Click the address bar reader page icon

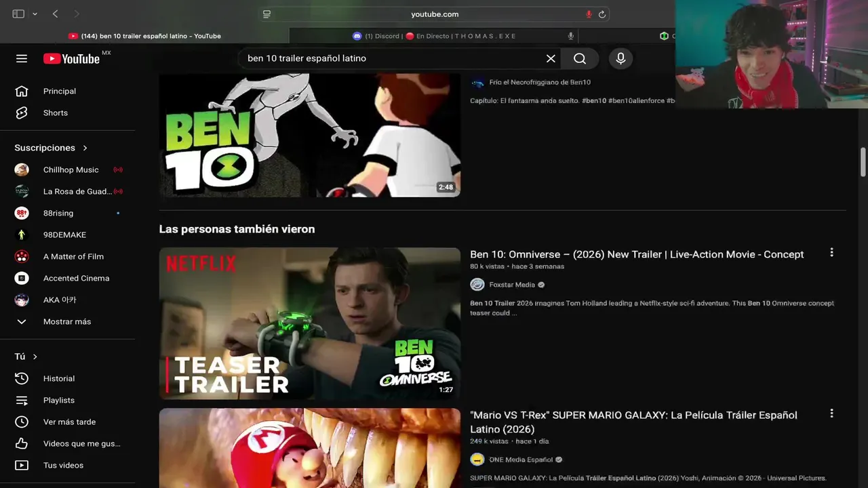point(267,14)
